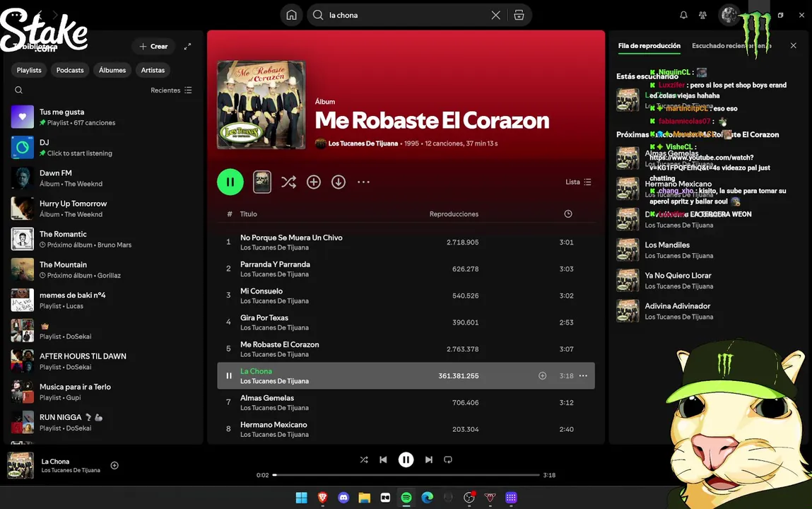The height and width of the screenshot is (509, 812).
Task: Add album to library plus icon
Action: [x=314, y=182]
